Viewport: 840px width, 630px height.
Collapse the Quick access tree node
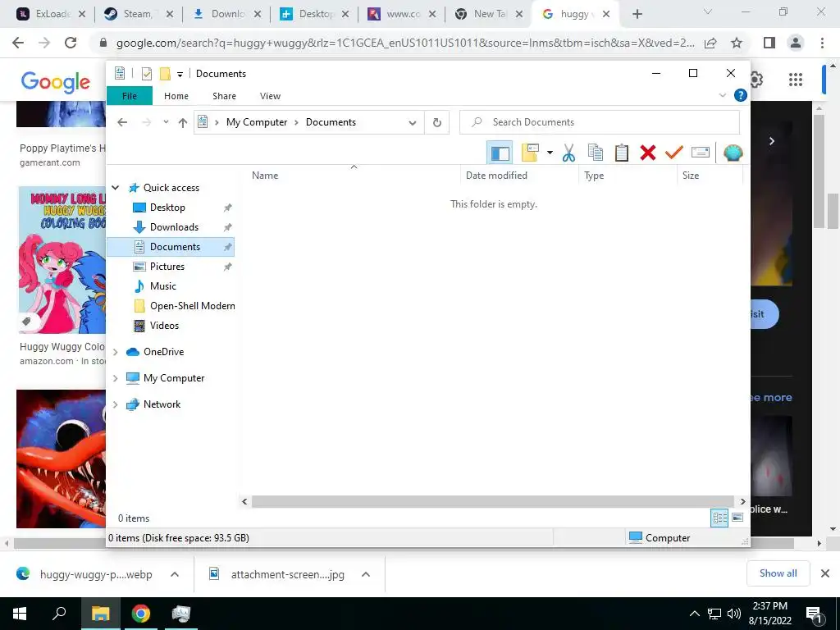[x=115, y=188]
